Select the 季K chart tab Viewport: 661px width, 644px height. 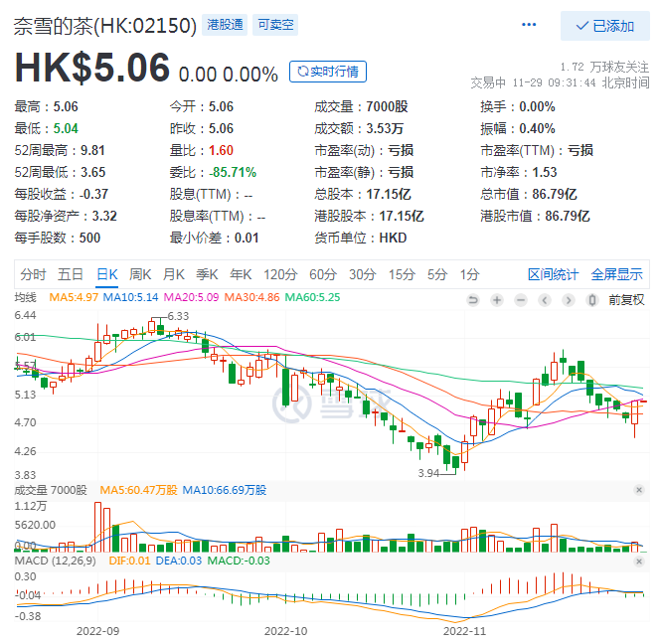click(207, 275)
